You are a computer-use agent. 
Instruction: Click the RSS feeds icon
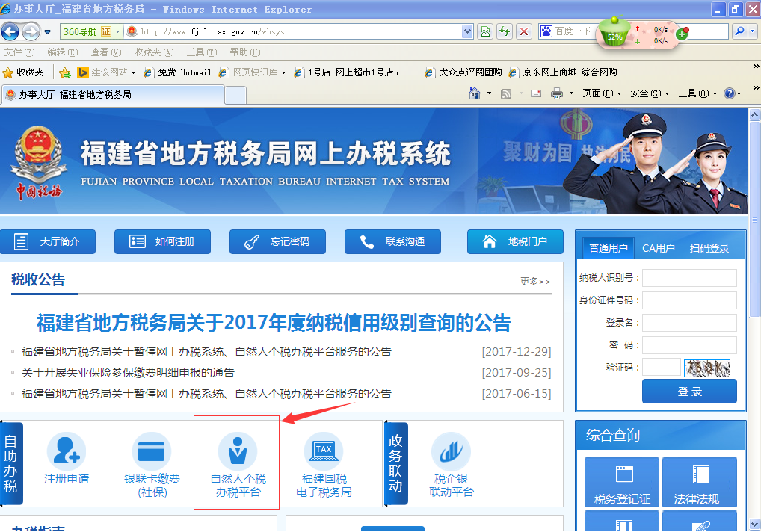[506, 93]
